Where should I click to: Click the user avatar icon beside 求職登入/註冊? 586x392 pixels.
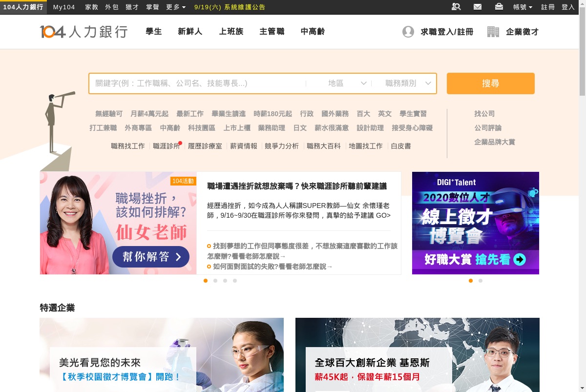point(408,32)
